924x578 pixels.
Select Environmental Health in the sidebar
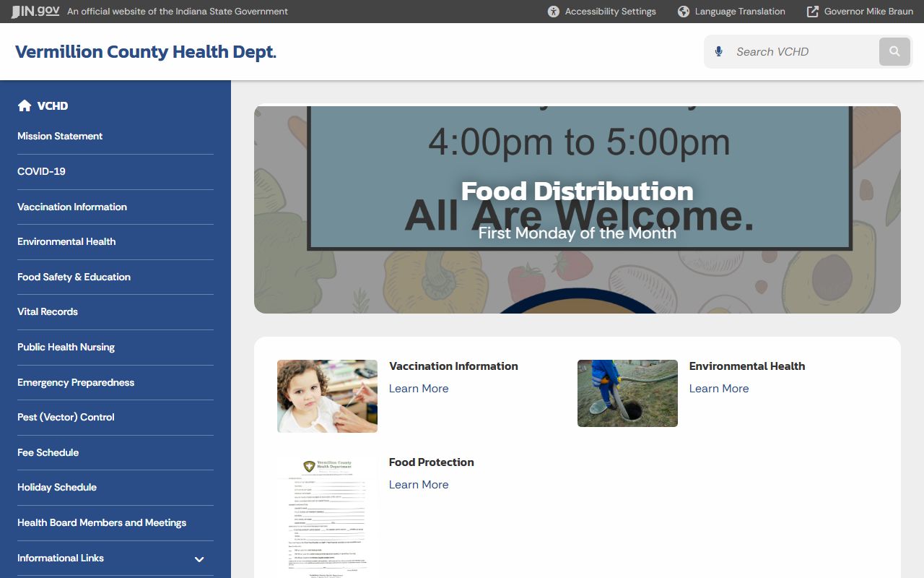[66, 241]
